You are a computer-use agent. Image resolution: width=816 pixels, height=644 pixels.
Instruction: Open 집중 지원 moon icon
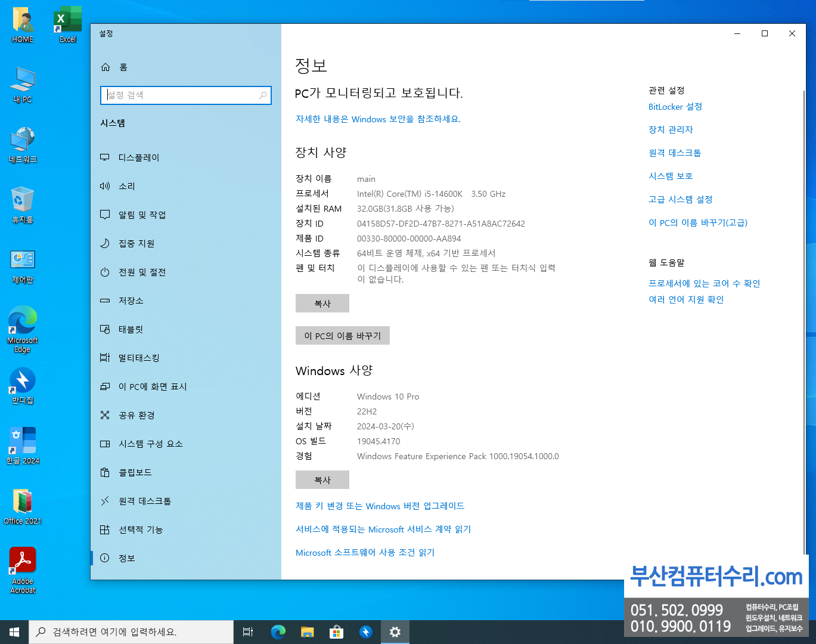(x=105, y=243)
